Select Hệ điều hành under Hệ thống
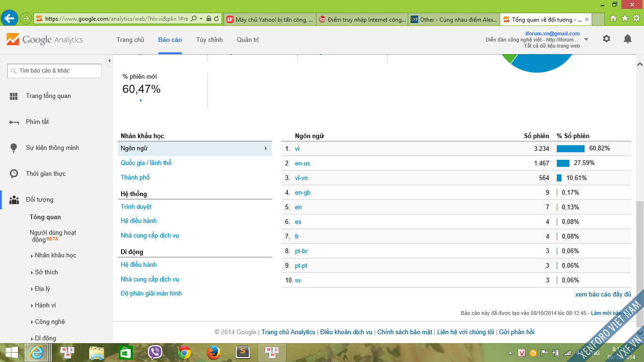This screenshot has width=644, height=362. point(139,221)
